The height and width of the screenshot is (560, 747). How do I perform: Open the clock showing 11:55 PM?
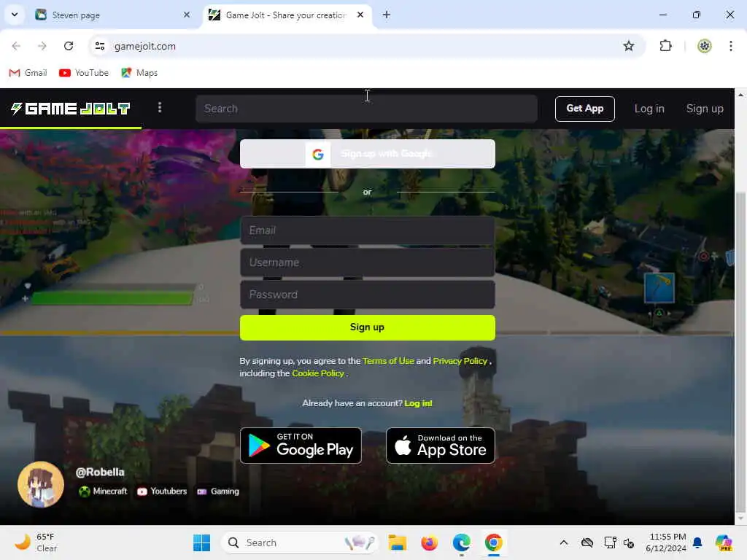point(666,542)
